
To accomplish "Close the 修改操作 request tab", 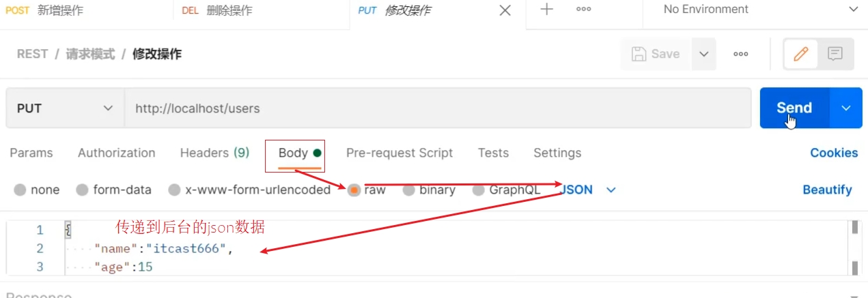I will (505, 10).
